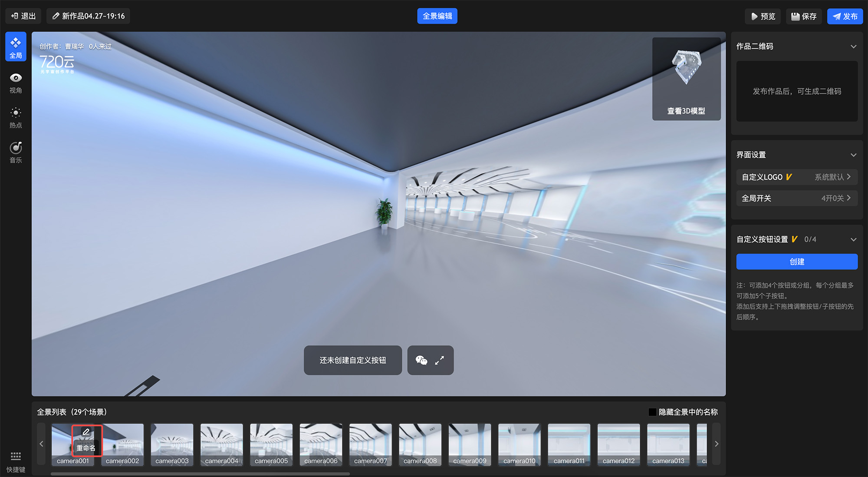This screenshot has width=868, height=477.
Task: Collapse the 作品二维码 section
Action: click(x=853, y=46)
